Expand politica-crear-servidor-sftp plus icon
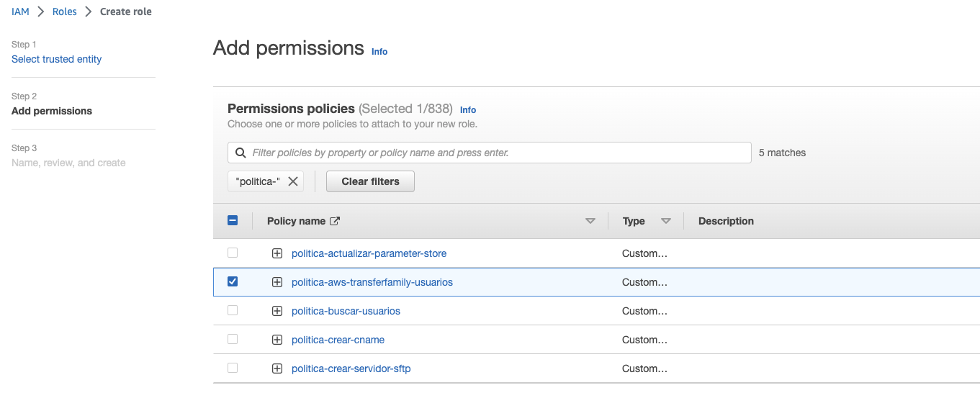Viewport: 980px width, 398px height. coord(277,368)
